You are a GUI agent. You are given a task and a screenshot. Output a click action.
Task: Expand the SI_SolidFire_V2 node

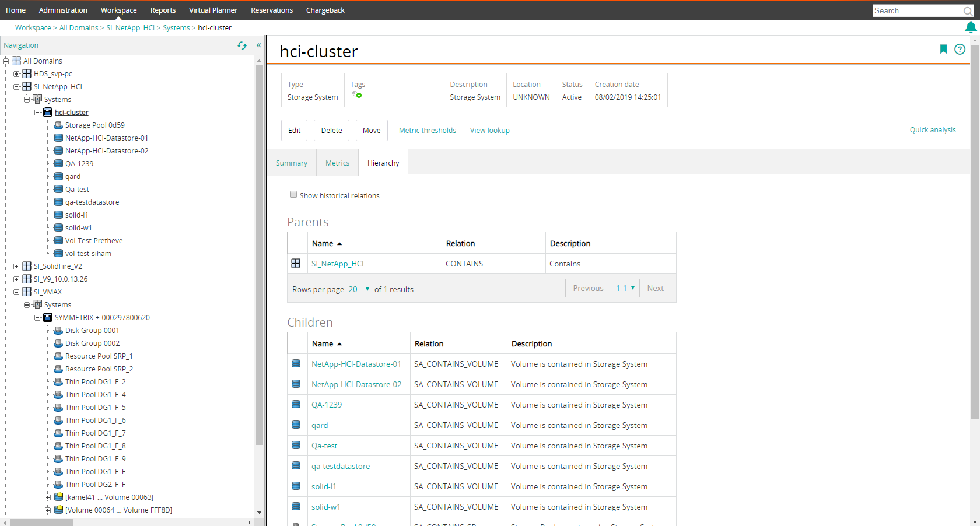(x=16, y=266)
